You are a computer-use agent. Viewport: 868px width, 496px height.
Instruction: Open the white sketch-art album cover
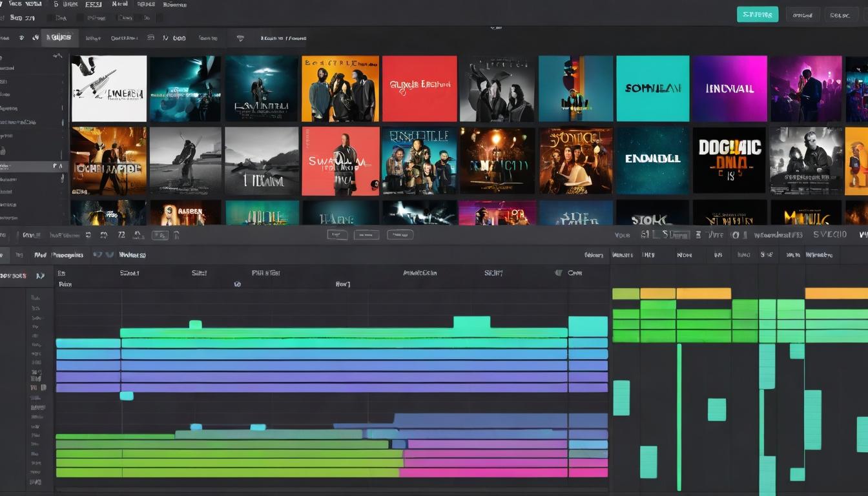109,88
